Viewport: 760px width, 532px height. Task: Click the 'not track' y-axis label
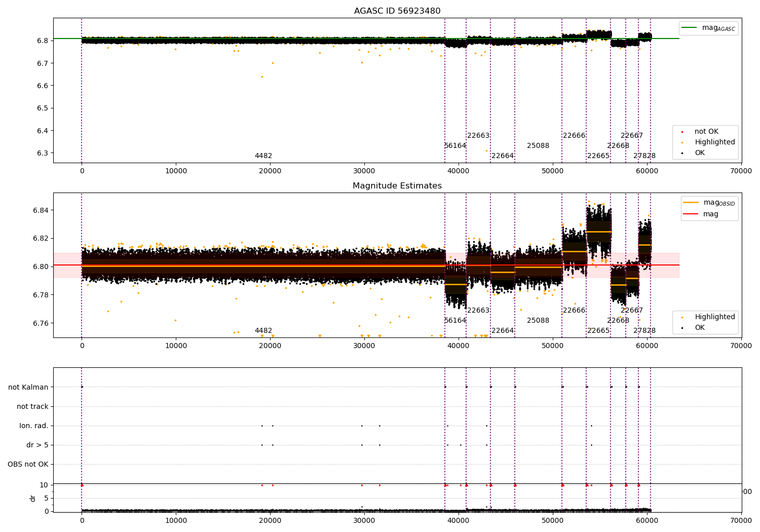(x=32, y=407)
